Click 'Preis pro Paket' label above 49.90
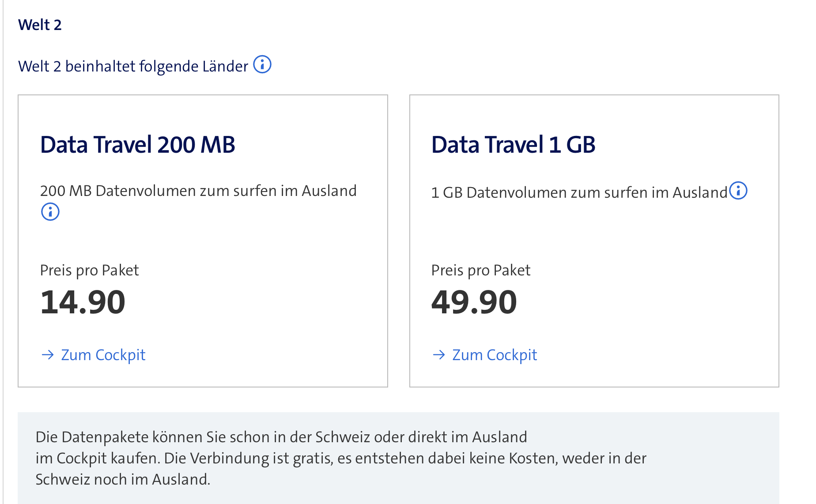 click(480, 270)
